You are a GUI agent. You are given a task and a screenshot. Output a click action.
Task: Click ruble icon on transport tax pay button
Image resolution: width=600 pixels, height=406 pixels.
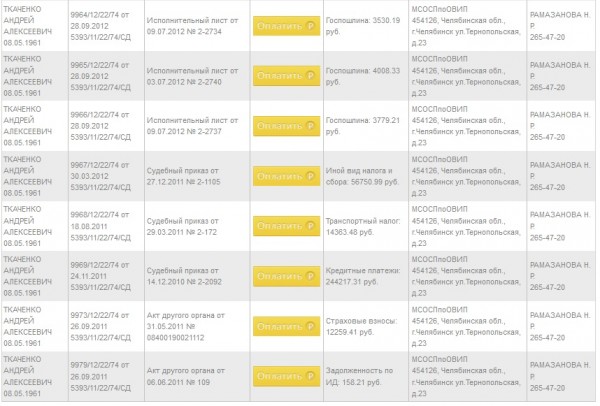pos(310,226)
